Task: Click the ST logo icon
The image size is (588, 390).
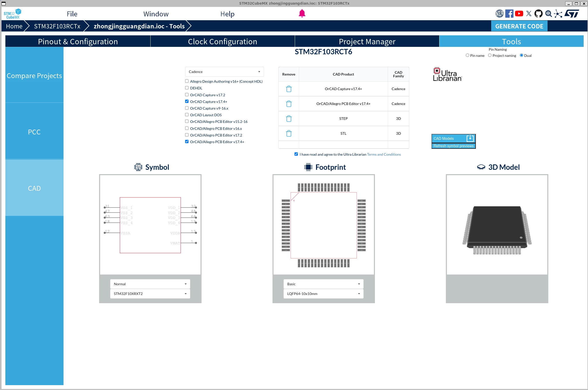Action: tap(572, 14)
